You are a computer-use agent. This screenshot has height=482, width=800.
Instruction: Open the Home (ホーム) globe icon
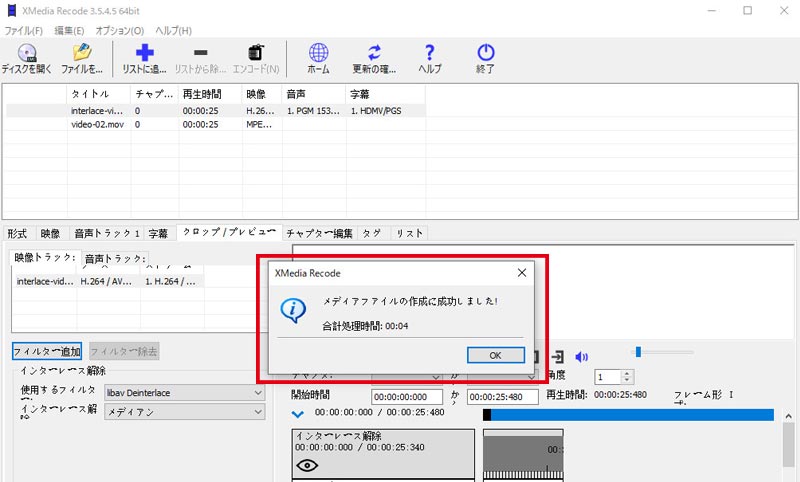tap(318, 53)
